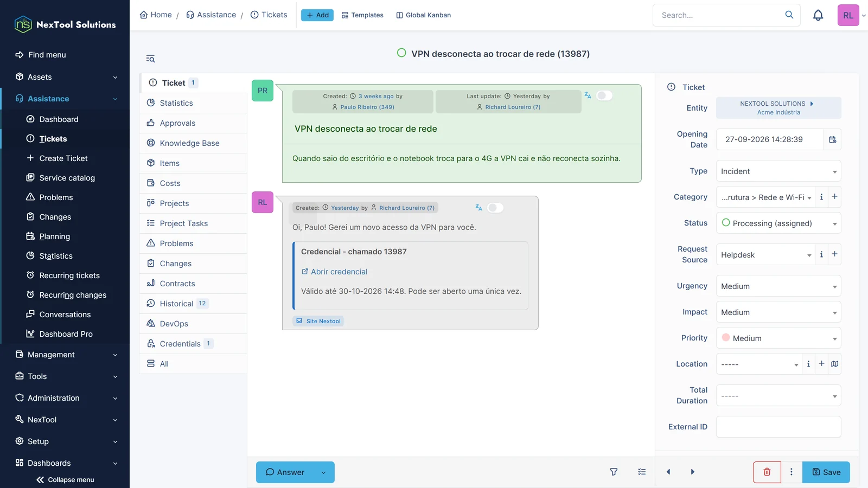The image size is (868, 488).
Task: Open the Credentials tab
Action: pos(193,344)
